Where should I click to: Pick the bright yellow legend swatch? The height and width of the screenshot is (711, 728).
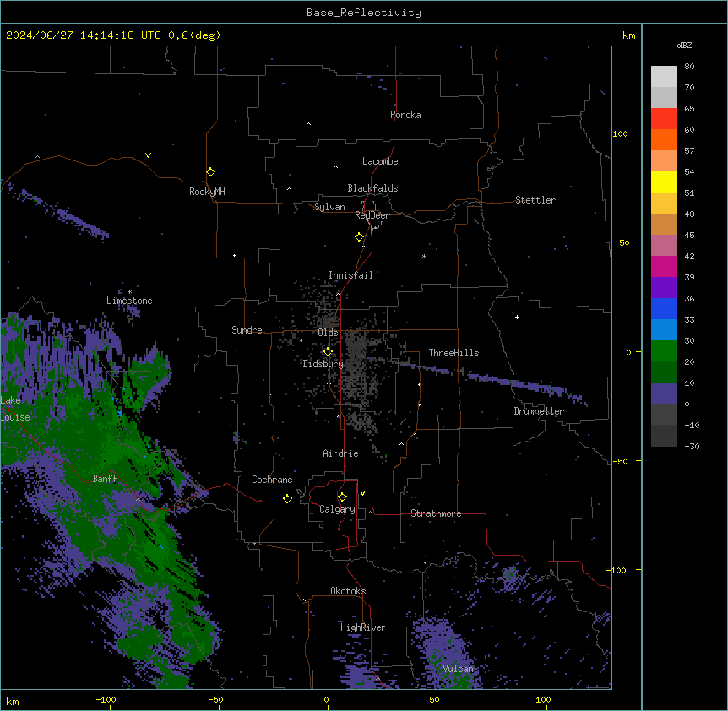coord(664,182)
